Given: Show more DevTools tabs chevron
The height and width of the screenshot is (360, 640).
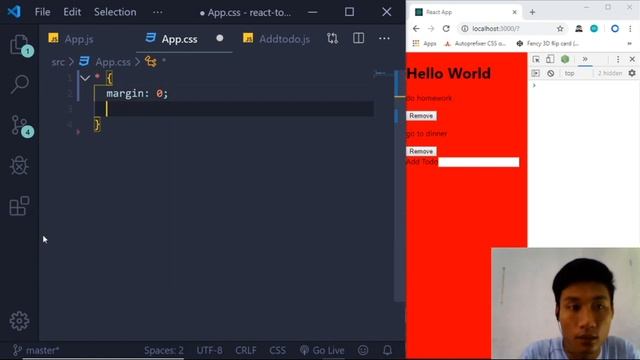Looking at the screenshot, I should (x=585, y=60).
